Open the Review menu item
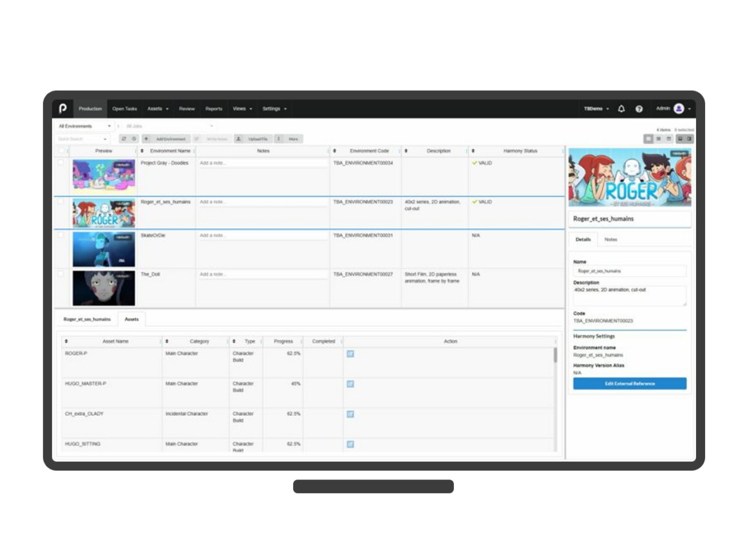The image size is (747, 560). (x=187, y=109)
